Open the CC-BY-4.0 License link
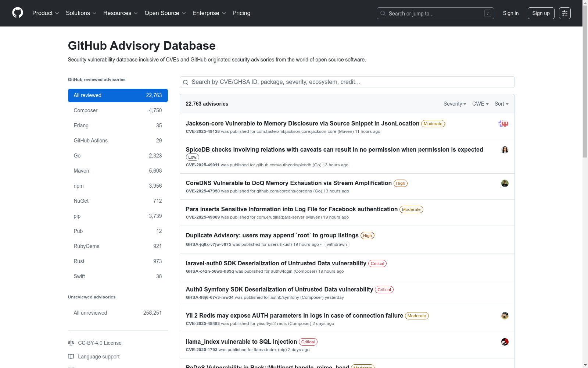Viewport: 588px width, 368px height. [x=100, y=343]
